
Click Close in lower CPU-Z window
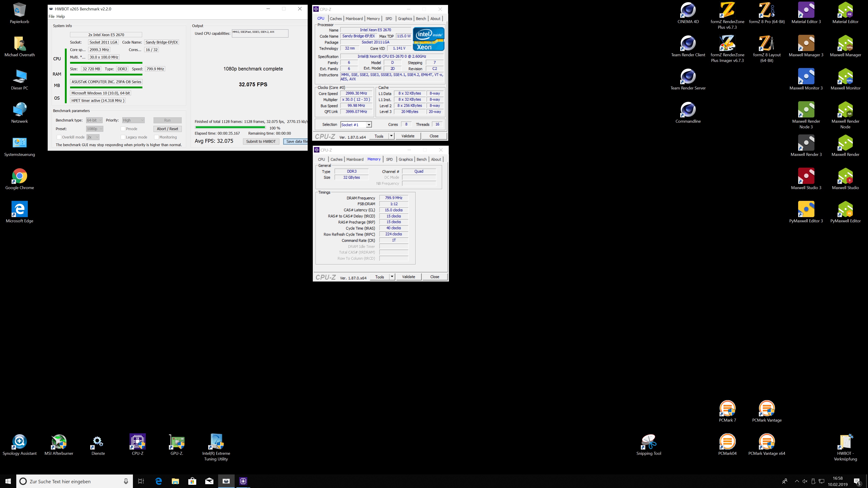click(435, 277)
